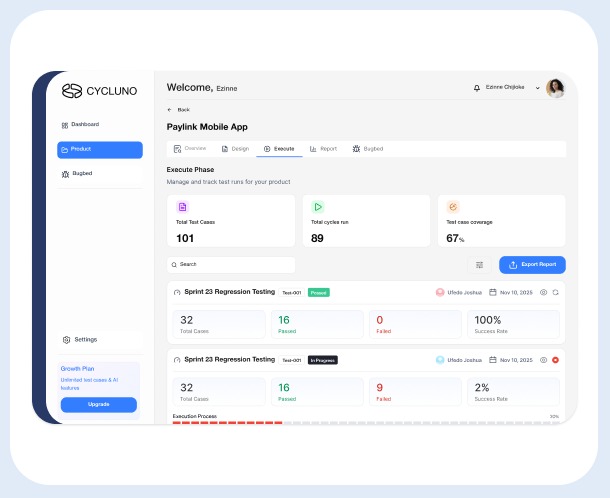Click the Bugbed tab bug icon

click(356, 149)
